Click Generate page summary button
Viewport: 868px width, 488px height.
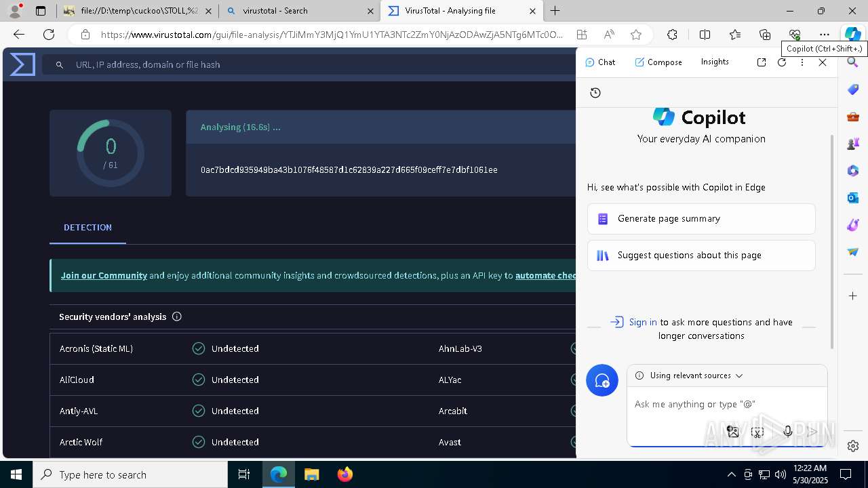pyautogui.click(x=701, y=219)
